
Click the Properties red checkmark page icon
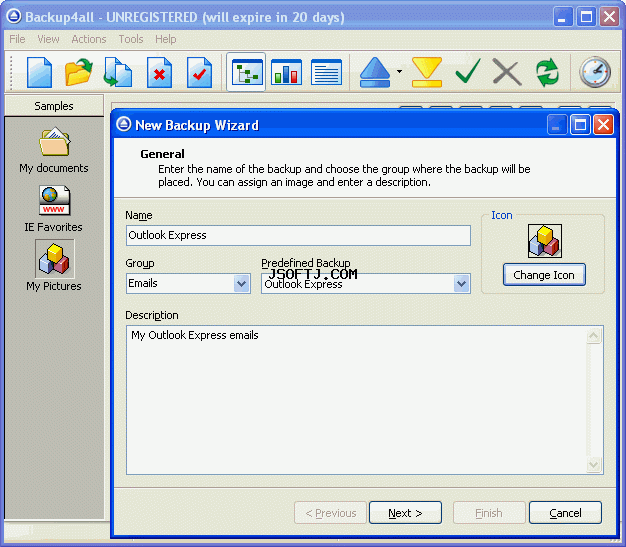[x=199, y=72]
